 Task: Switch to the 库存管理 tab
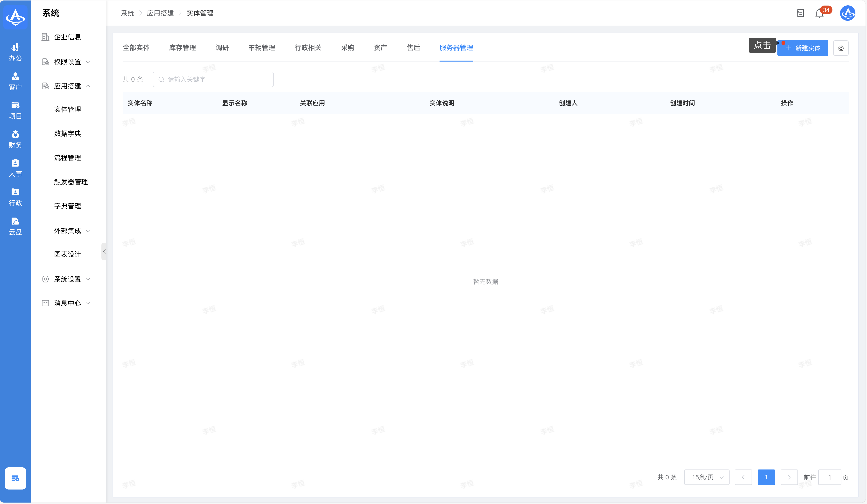point(182,48)
